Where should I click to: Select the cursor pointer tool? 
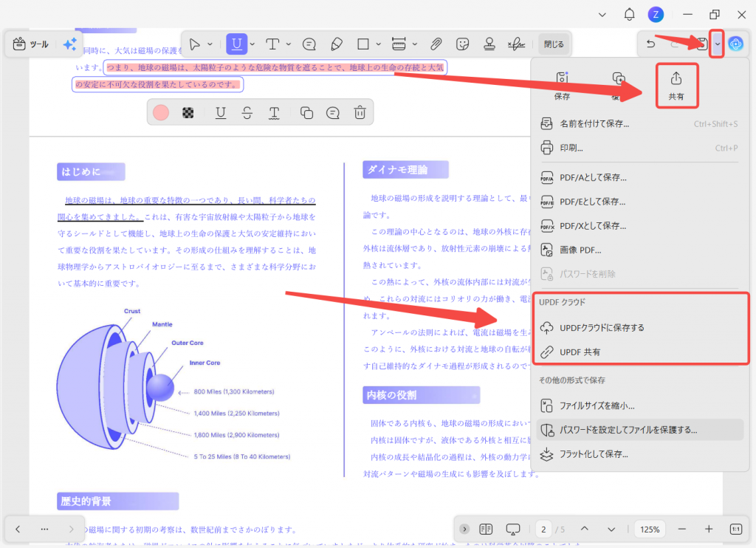[x=195, y=44]
